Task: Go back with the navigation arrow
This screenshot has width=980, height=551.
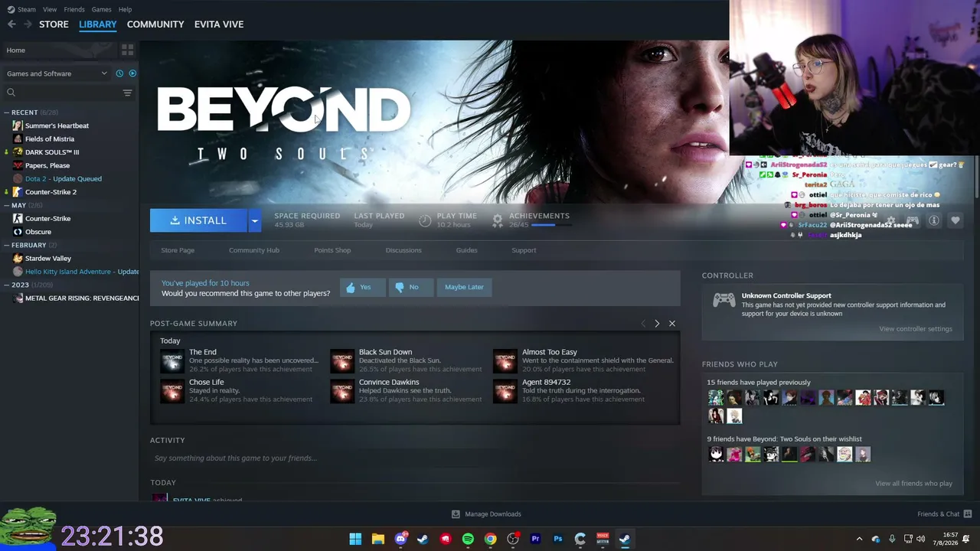Action: [11, 24]
